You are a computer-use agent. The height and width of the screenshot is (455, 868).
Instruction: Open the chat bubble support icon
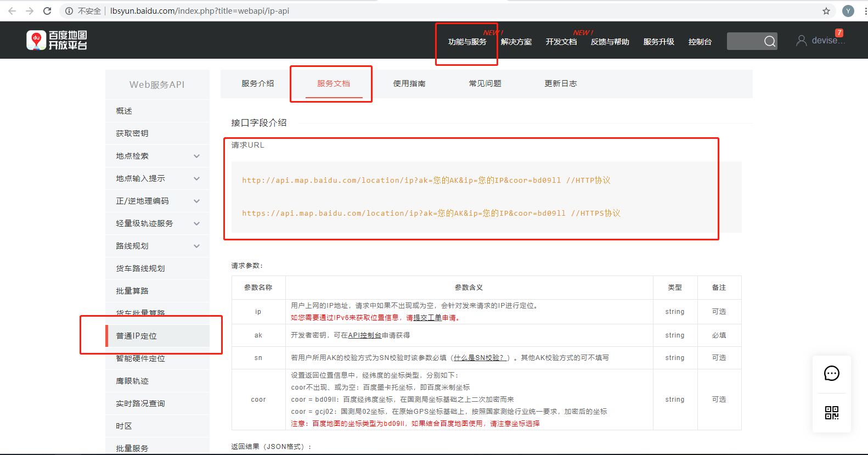832,373
